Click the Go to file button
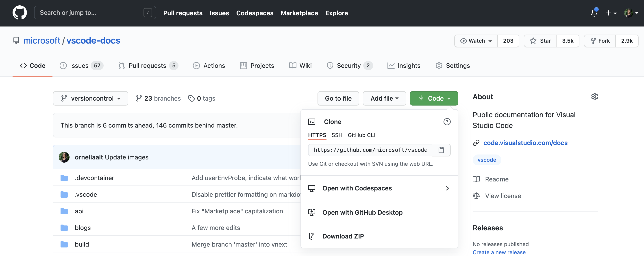 [x=338, y=98]
